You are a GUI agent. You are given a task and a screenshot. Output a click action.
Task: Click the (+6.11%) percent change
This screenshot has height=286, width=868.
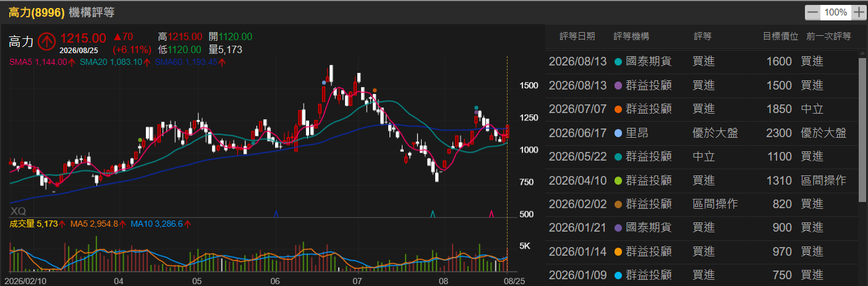(x=132, y=49)
